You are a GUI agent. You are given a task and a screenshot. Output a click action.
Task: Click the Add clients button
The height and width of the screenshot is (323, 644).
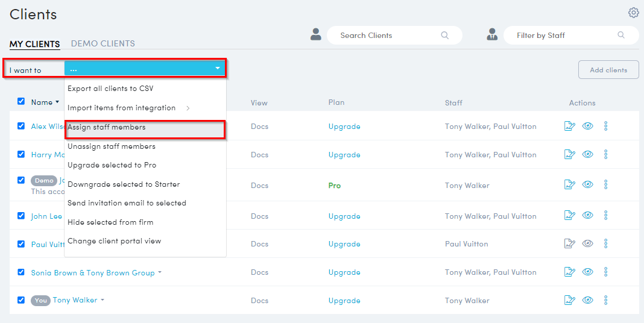[608, 70]
